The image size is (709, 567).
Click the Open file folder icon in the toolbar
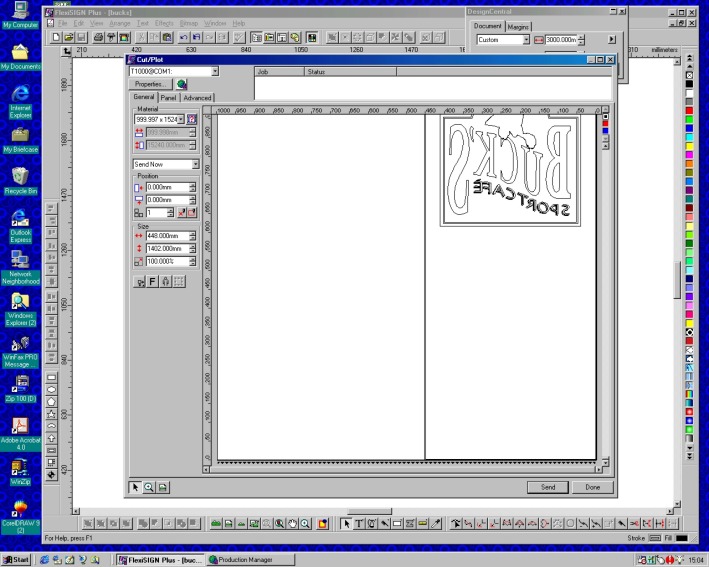click(x=69, y=38)
